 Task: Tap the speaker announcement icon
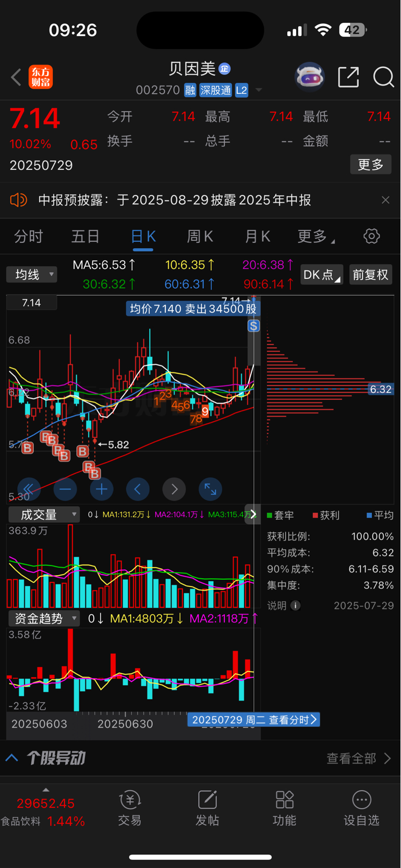tap(19, 200)
